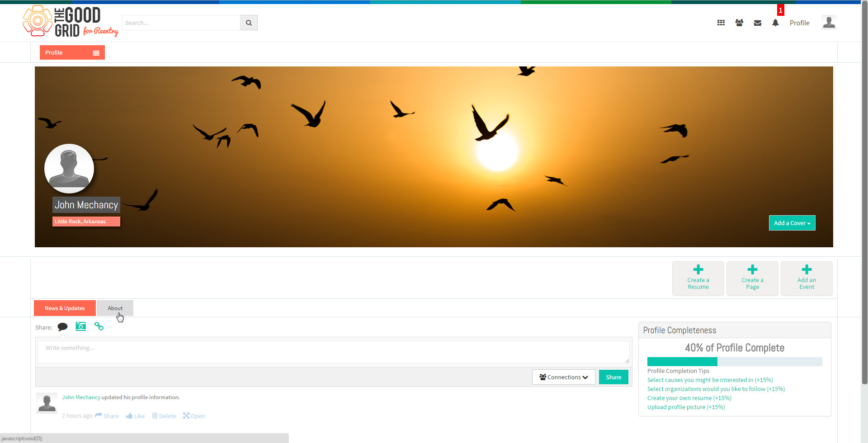
Task: Click the John Mechancy author link
Action: [81, 397]
